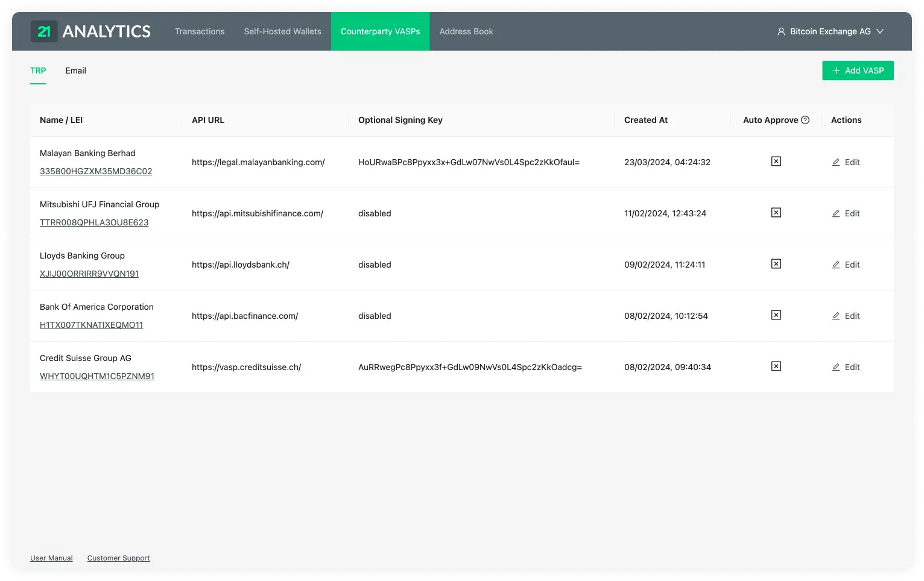Click the https://api.bacfinance.com/ URL cell
Viewport: 924px width, 581px height.
pos(245,316)
